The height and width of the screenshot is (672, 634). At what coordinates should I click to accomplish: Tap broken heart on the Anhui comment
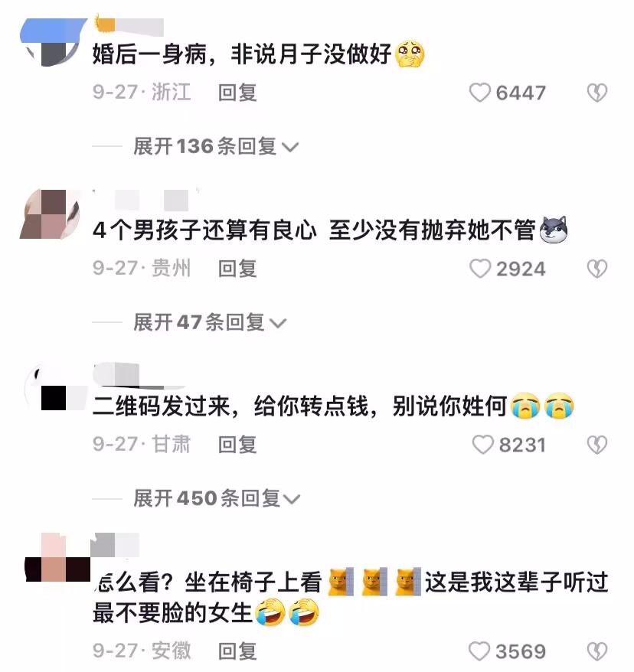pos(597,651)
